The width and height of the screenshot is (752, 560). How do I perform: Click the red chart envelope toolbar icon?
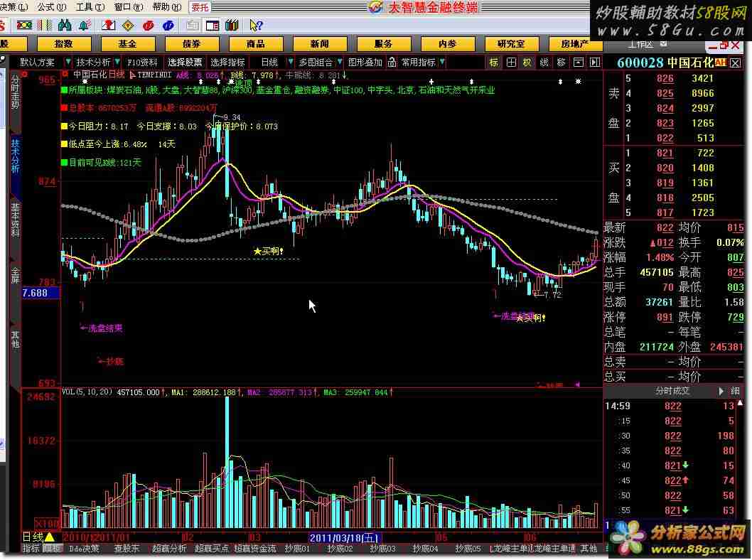(108, 26)
